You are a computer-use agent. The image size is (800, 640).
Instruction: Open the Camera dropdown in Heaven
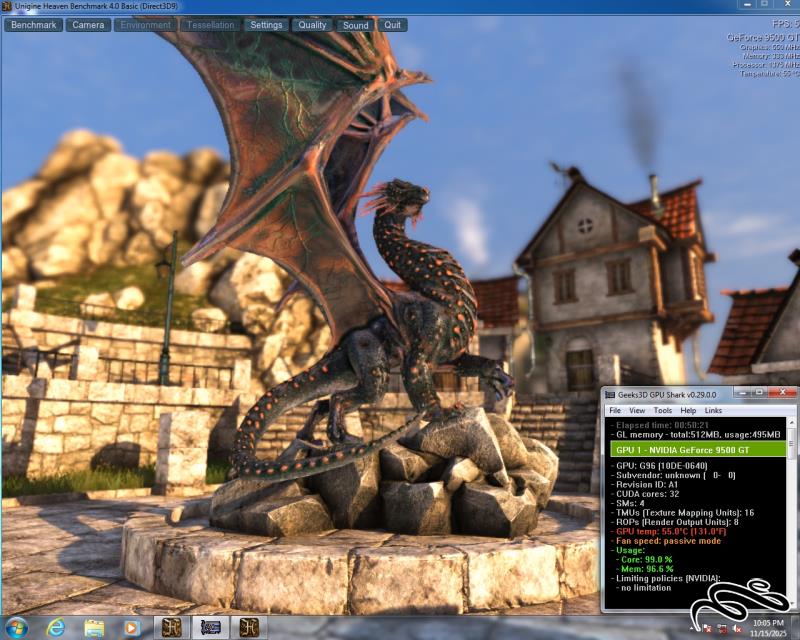(x=88, y=25)
